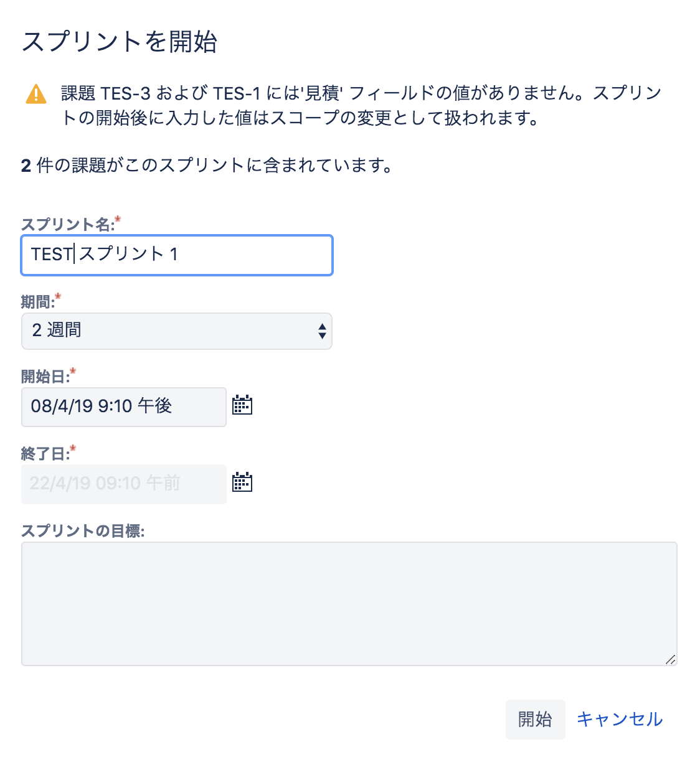The height and width of the screenshot is (757, 700).
Task: Open the calendar picker for 終了日
Action: click(242, 482)
